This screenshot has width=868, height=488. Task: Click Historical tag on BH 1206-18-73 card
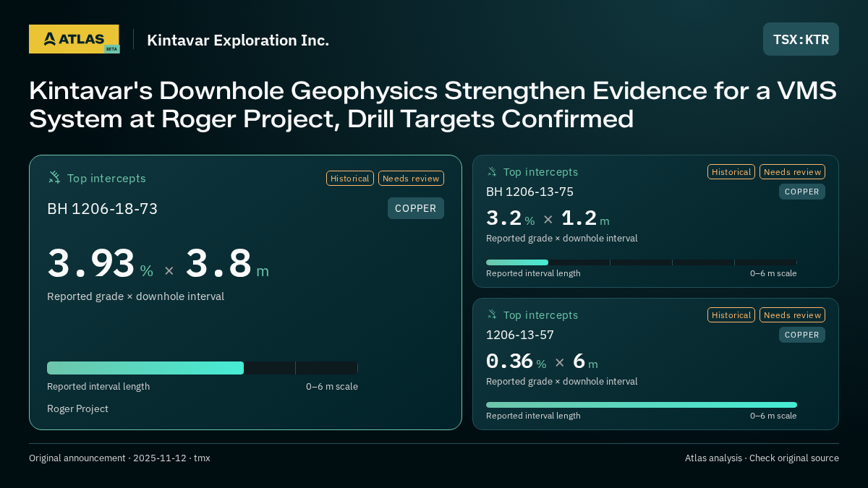pyautogui.click(x=350, y=178)
